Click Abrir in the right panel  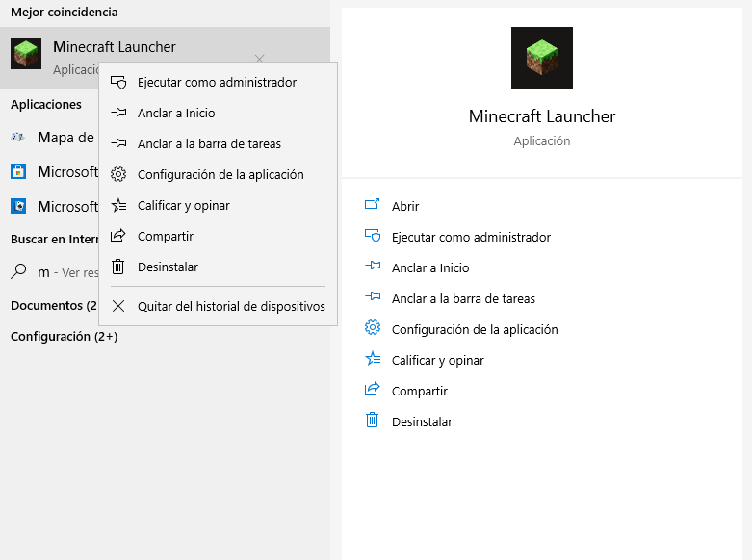click(405, 206)
